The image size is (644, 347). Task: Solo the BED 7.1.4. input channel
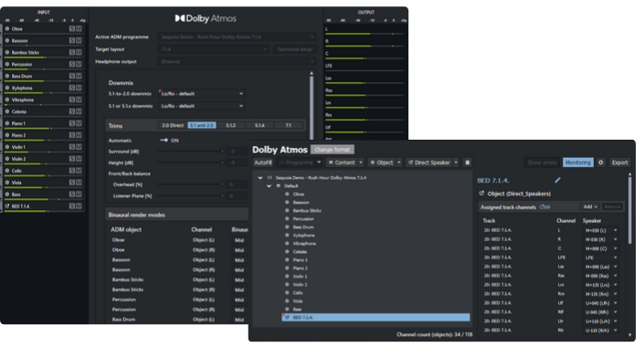72,206
